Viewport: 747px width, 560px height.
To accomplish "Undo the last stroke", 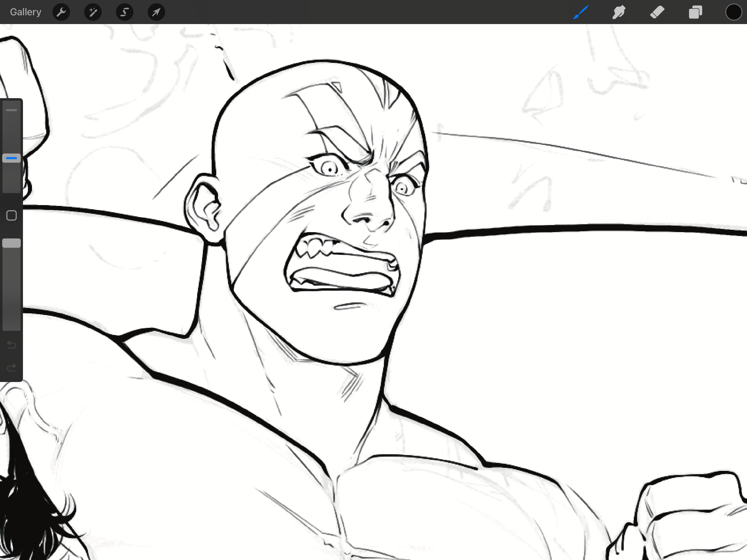I will (x=11, y=345).
